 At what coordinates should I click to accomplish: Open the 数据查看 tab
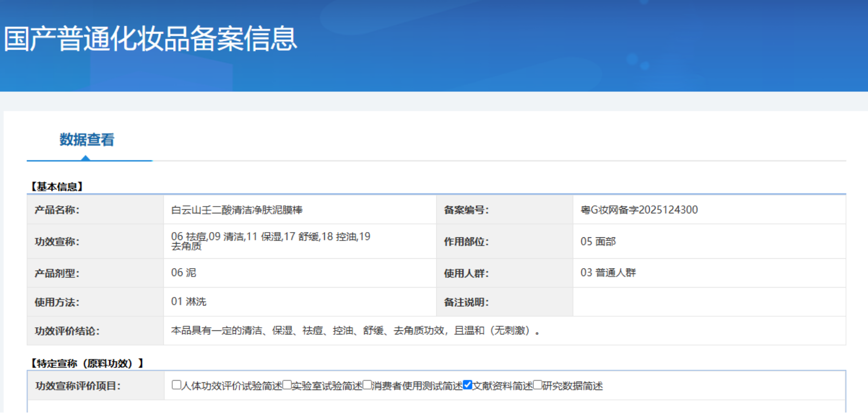point(87,140)
